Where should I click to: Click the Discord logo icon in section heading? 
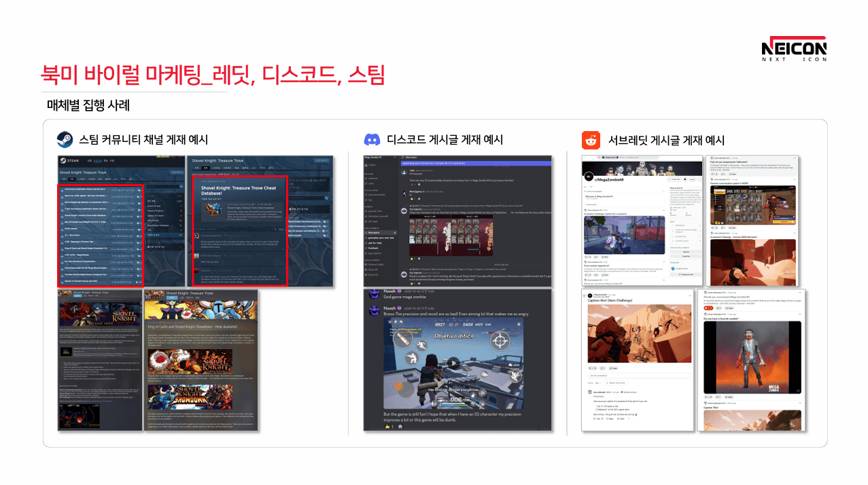pos(372,140)
